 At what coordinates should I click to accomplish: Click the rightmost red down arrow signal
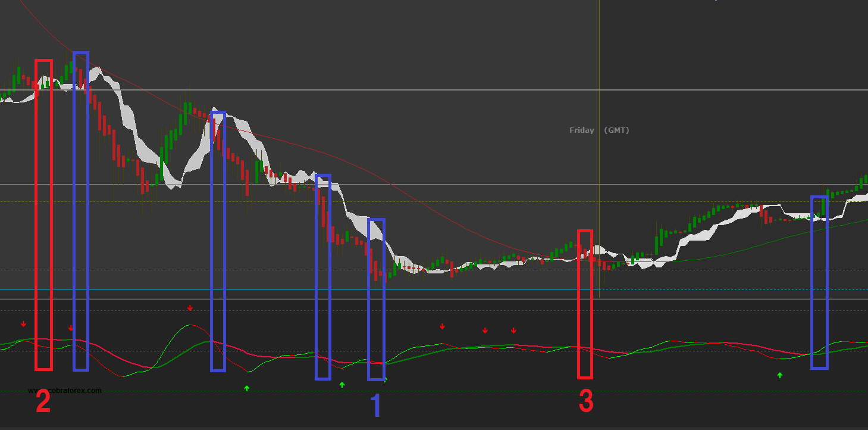click(x=514, y=331)
